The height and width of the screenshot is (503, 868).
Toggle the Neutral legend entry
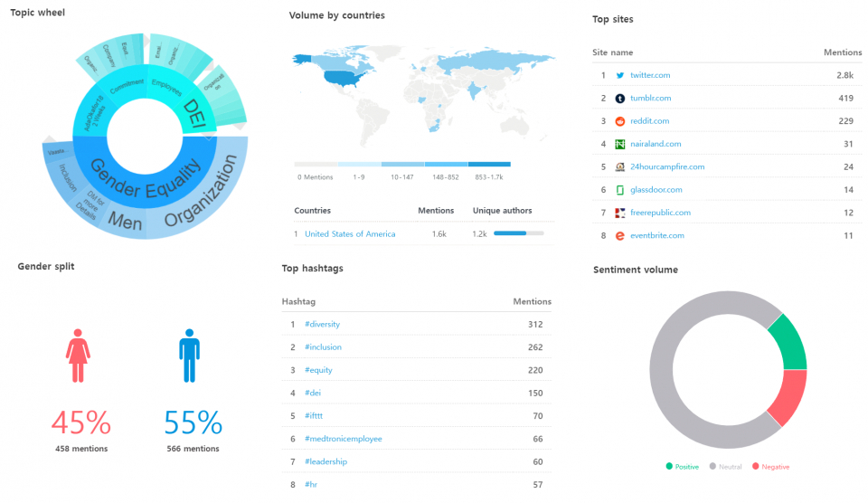click(x=725, y=467)
